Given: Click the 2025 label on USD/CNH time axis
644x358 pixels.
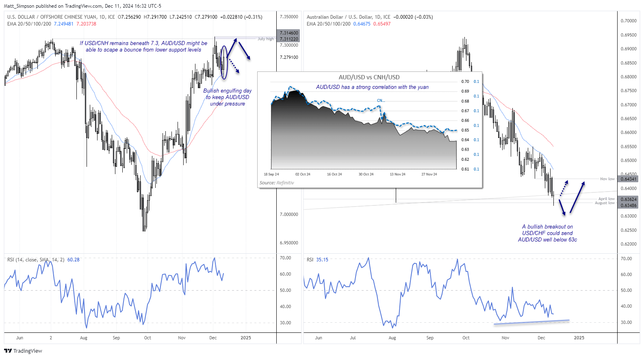Looking at the screenshot, I should pos(246,338).
